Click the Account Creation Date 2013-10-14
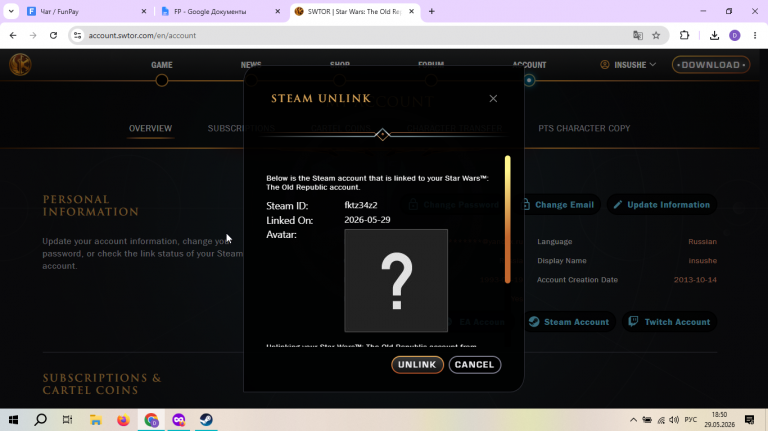Image resolution: width=768 pixels, height=431 pixels. click(696, 280)
